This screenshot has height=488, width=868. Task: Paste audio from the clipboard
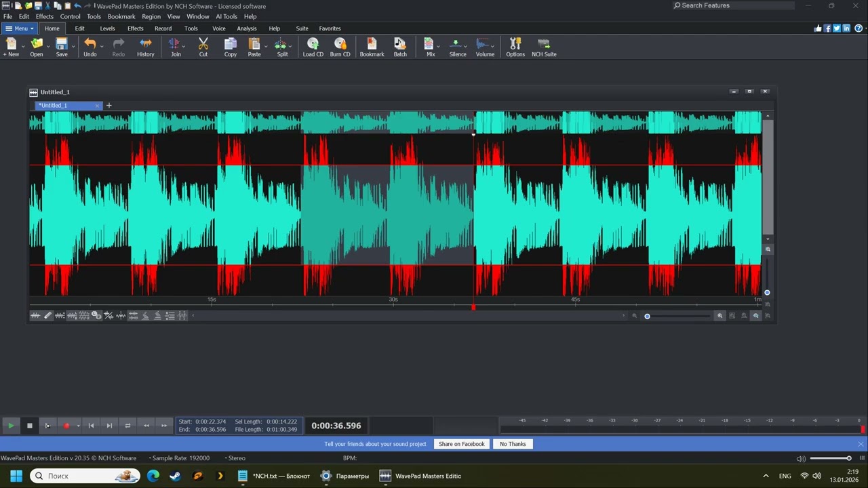tap(254, 47)
